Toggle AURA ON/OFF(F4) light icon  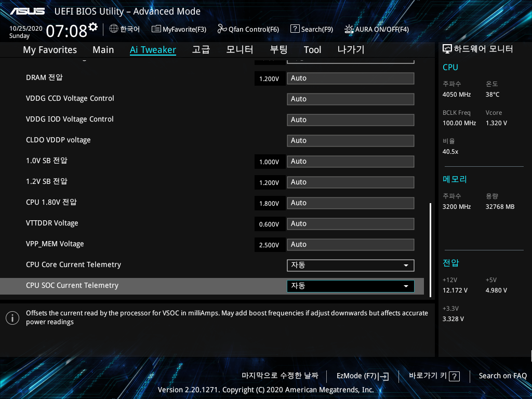click(349, 29)
